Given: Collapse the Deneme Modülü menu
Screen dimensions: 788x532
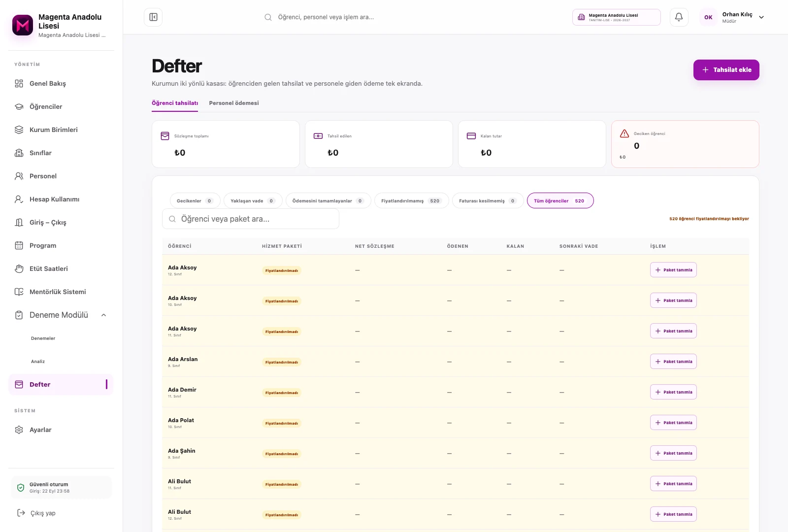Looking at the screenshot, I should [103, 315].
